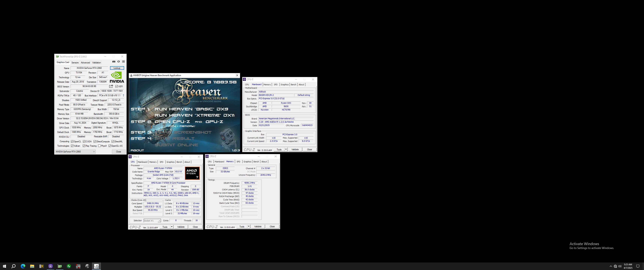Open green pulse monitor taskbar icon
This screenshot has width=644, height=270.
[69, 266]
